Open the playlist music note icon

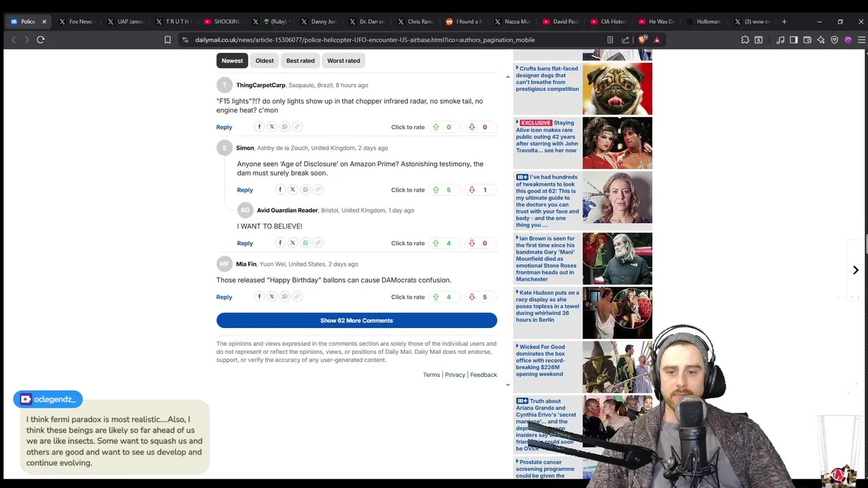coord(781,40)
